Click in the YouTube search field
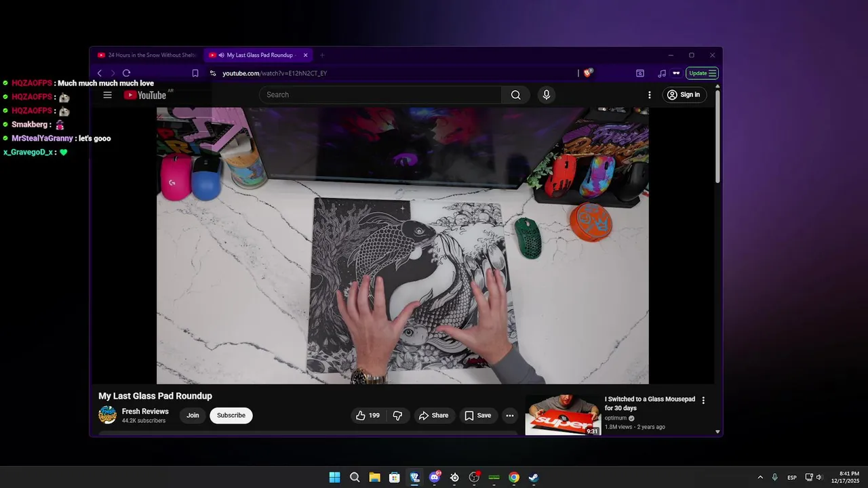The width and height of the screenshot is (868, 488). click(380, 95)
